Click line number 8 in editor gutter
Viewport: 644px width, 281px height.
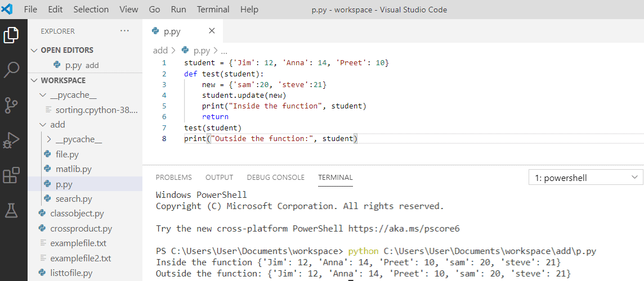click(164, 138)
